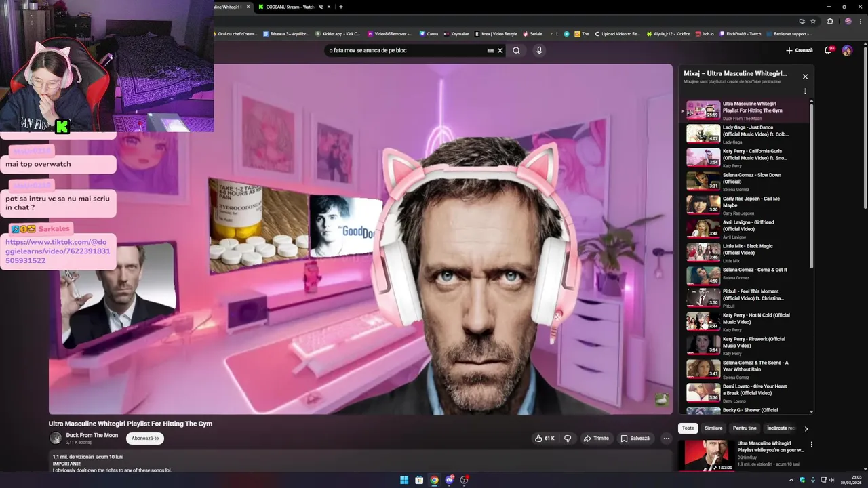
Task: Open the Duck From The Moon channel avatar
Action: 56,438
